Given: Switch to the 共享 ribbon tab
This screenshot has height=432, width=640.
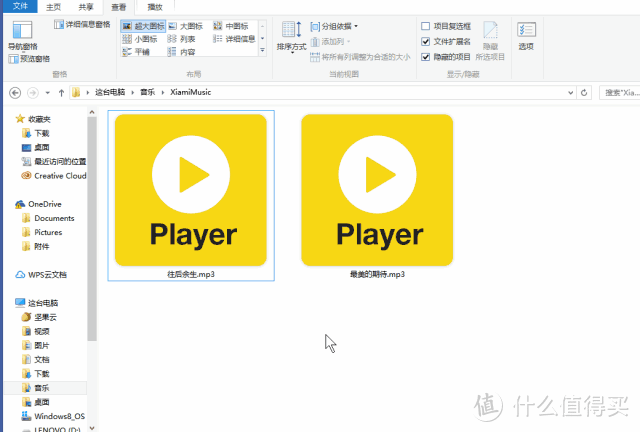Looking at the screenshot, I should tap(86, 7).
